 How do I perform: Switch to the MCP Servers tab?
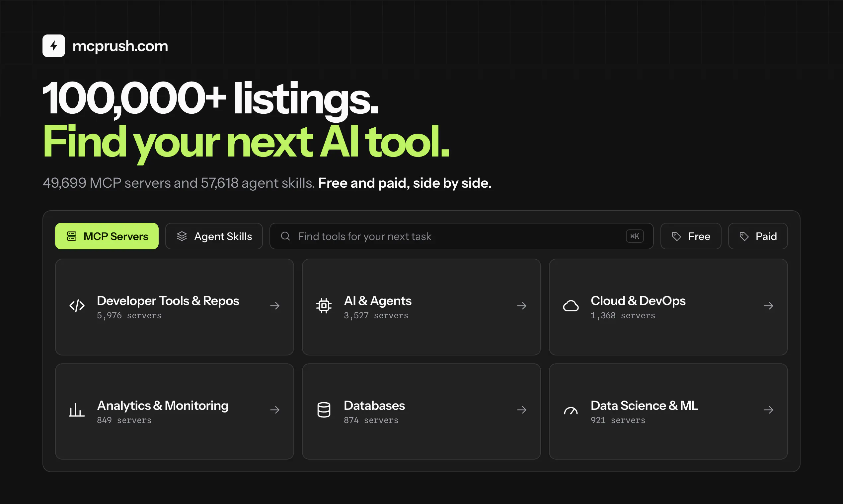coord(107,236)
